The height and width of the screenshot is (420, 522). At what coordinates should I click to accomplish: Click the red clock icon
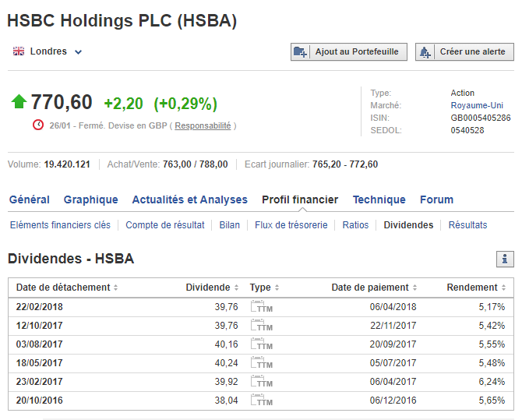(38, 125)
